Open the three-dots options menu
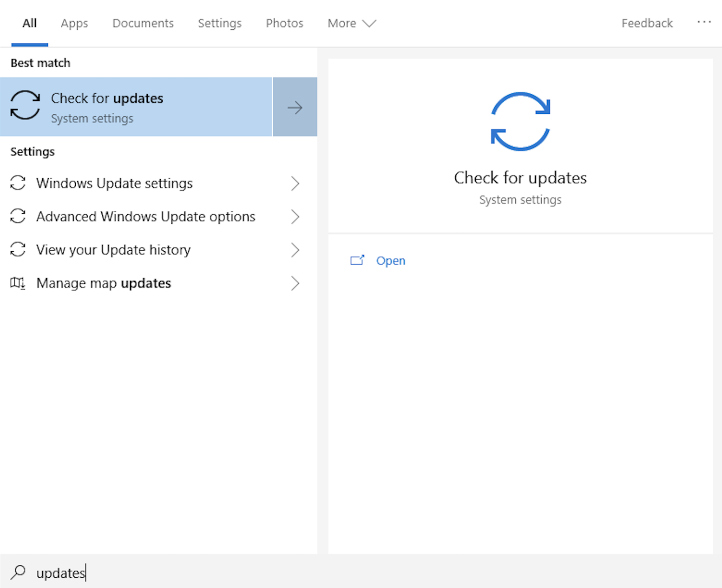722x588 pixels. 704,22
